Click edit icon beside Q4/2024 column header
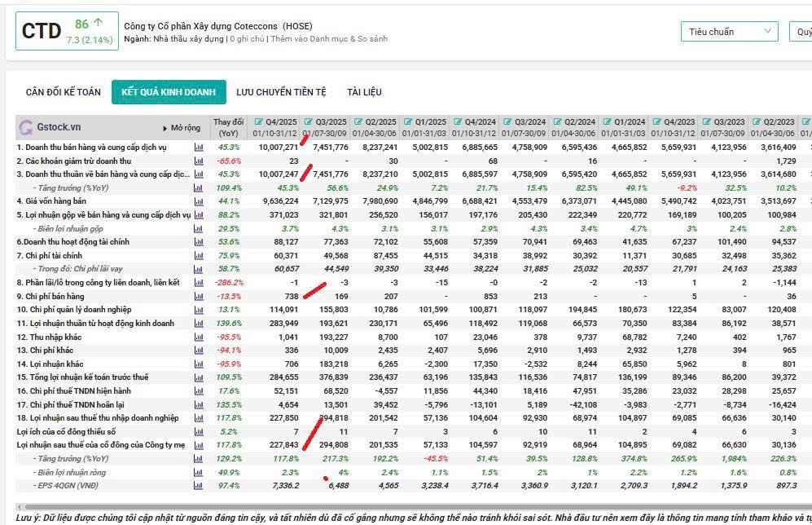Viewport: 812px width, 525px height. [457, 121]
